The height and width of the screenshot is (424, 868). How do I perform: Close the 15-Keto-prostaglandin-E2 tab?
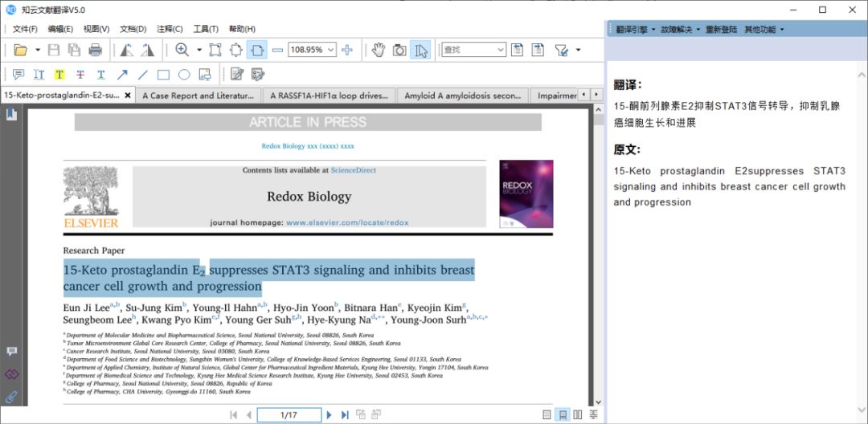pos(127,95)
